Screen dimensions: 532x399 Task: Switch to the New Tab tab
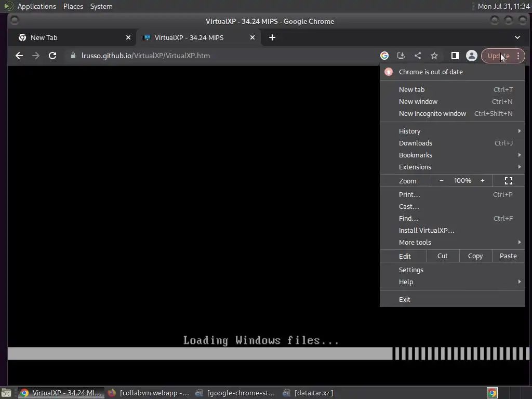point(73,37)
